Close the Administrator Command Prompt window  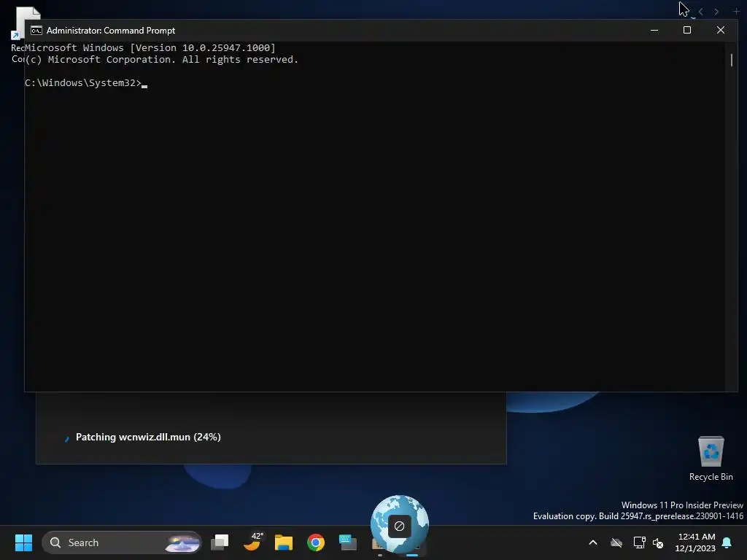point(721,30)
